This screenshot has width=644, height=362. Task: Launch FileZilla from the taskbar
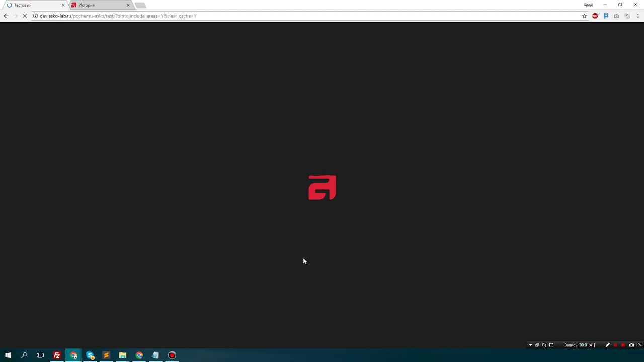tap(57, 355)
